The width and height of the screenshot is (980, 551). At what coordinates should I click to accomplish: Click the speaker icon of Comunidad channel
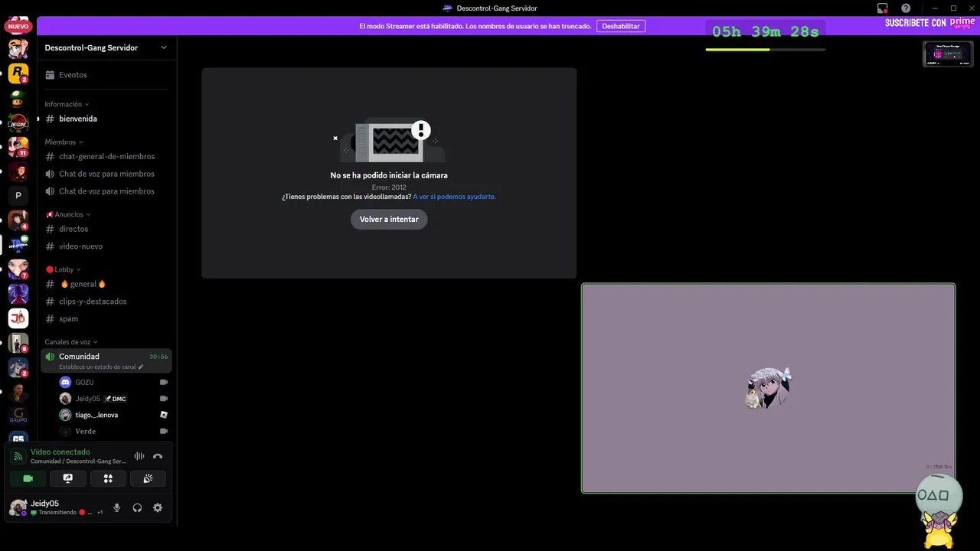(50, 357)
